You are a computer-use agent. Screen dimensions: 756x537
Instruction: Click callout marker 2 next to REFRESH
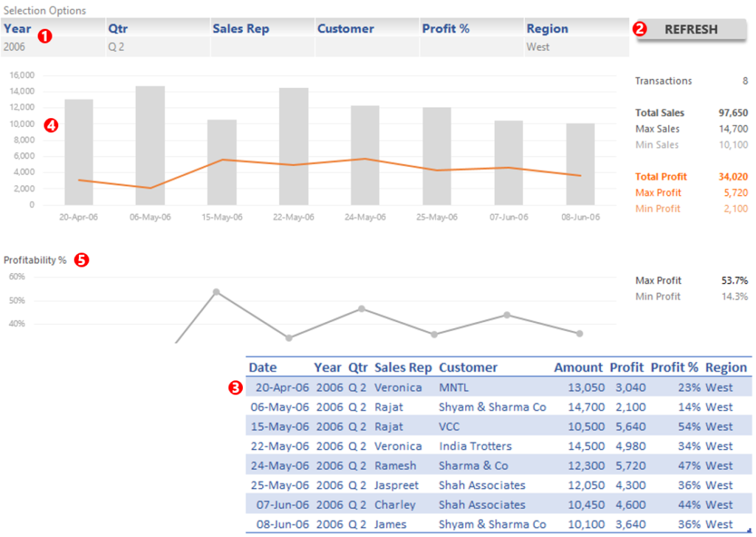click(639, 30)
